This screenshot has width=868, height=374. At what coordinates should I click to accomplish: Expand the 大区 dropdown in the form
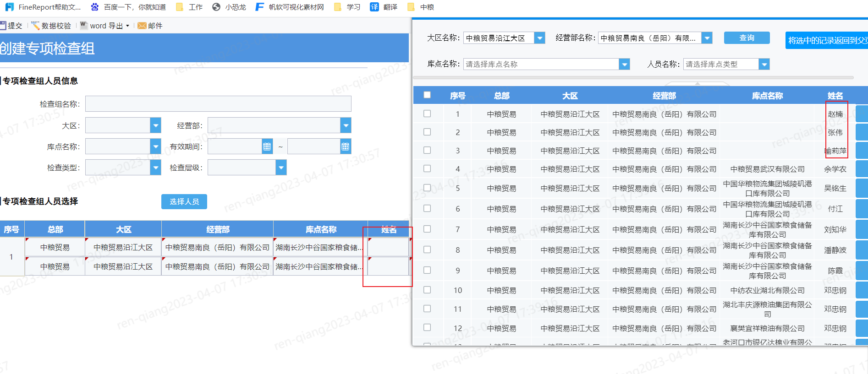156,125
